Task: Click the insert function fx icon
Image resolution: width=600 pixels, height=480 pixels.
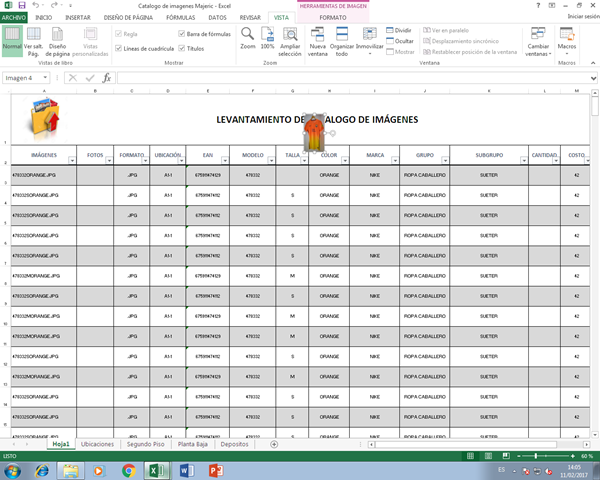Action: [x=107, y=77]
